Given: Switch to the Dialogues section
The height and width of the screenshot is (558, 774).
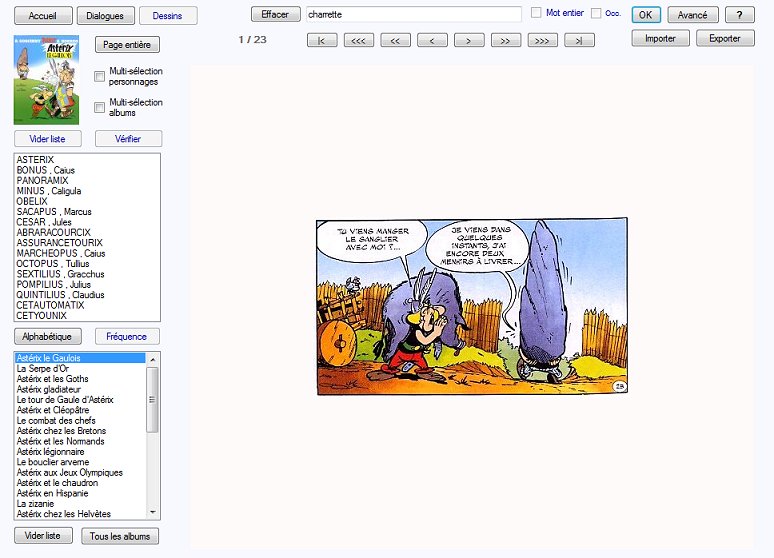Looking at the screenshot, I should click(106, 15).
